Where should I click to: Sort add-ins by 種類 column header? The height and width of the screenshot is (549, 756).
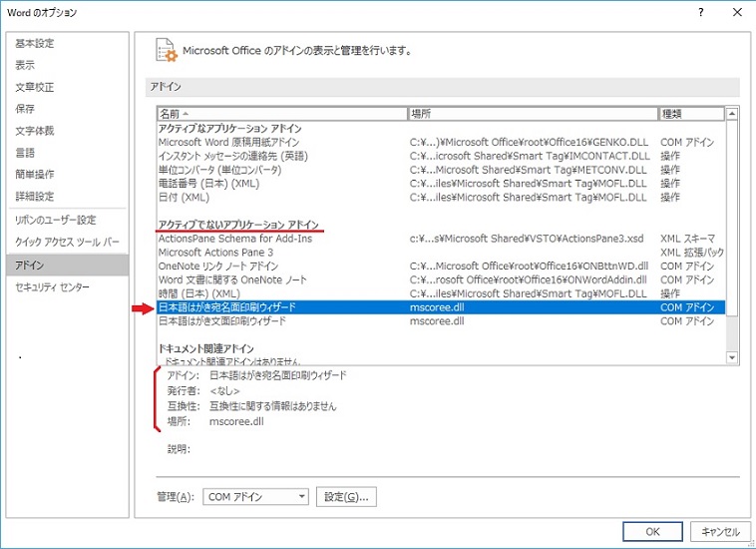pyautogui.click(x=691, y=114)
